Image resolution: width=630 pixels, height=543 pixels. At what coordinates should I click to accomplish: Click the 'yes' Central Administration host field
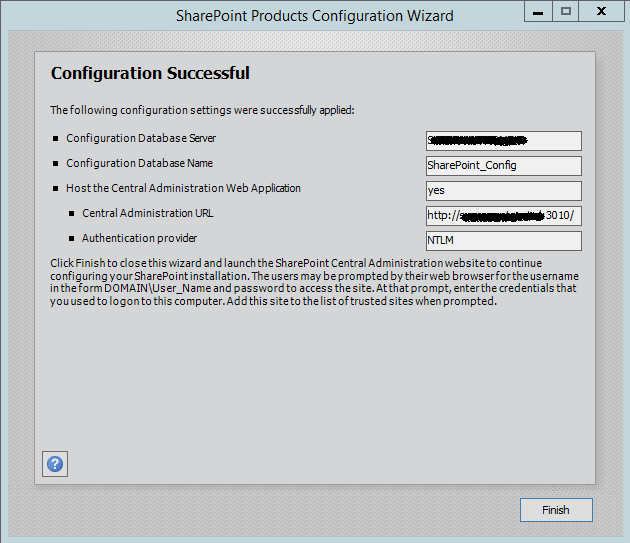(503, 191)
